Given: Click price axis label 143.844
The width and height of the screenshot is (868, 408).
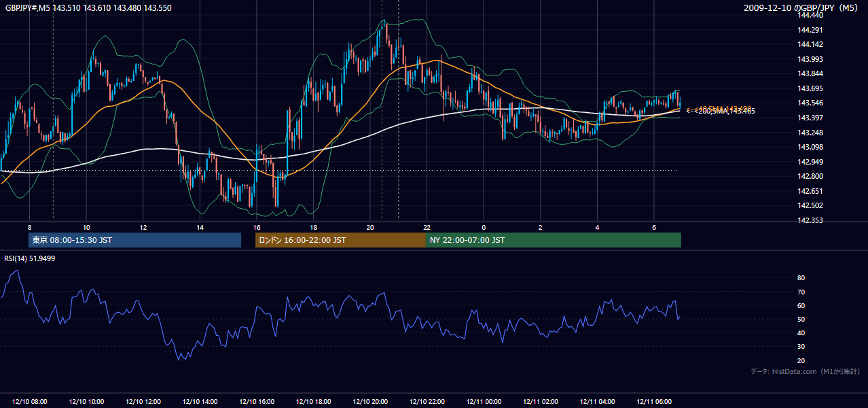Looking at the screenshot, I should [x=811, y=73].
